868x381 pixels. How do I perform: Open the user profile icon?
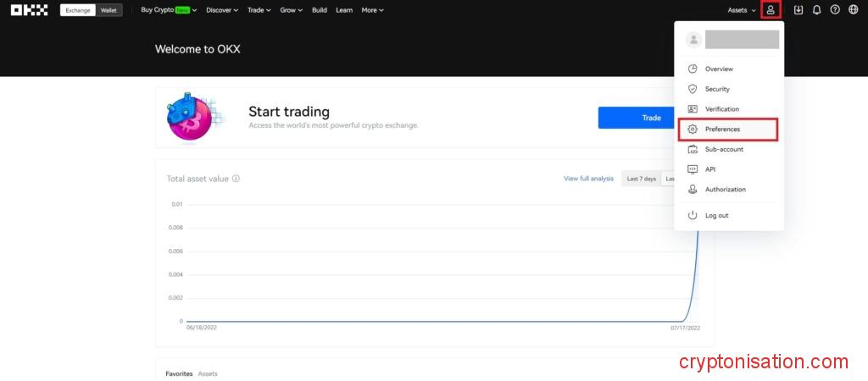tap(771, 10)
